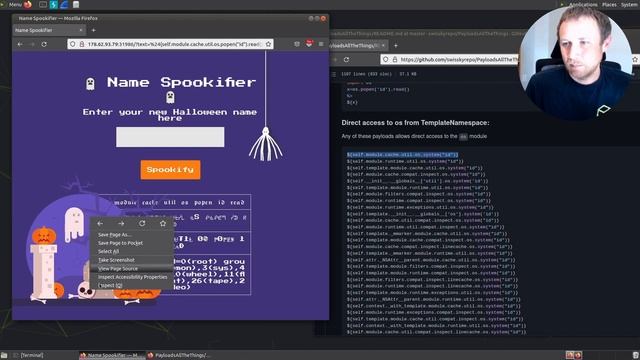Viewport: 640px width, 360px height.
Task: Click the reload icon in the context menu
Action: [142, 224]
